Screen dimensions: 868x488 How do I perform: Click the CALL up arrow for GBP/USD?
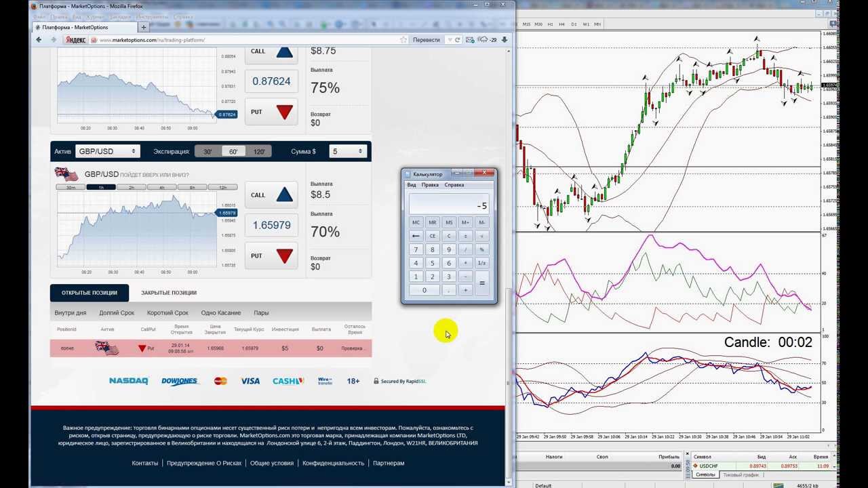pyautogui.click(x=284, y=195)
